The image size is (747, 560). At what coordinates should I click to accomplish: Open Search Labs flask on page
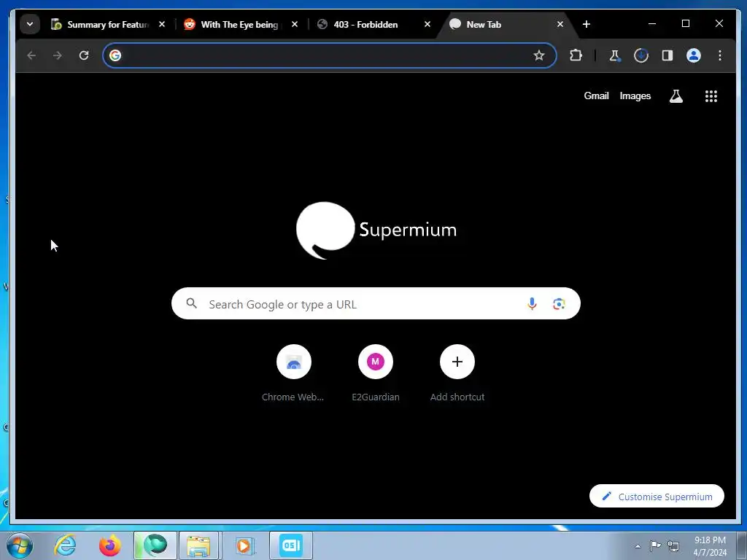(676, 96)
